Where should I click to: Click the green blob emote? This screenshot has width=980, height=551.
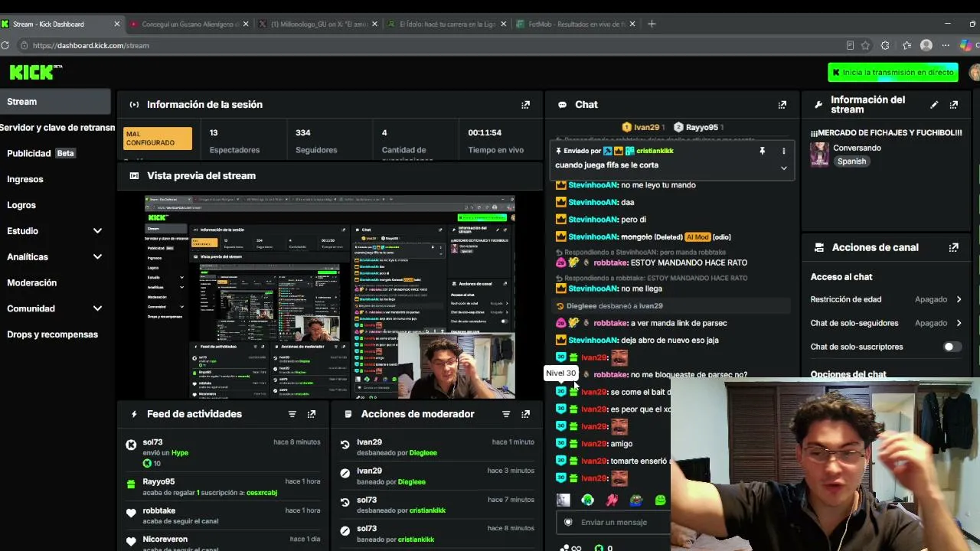point(660,500)
